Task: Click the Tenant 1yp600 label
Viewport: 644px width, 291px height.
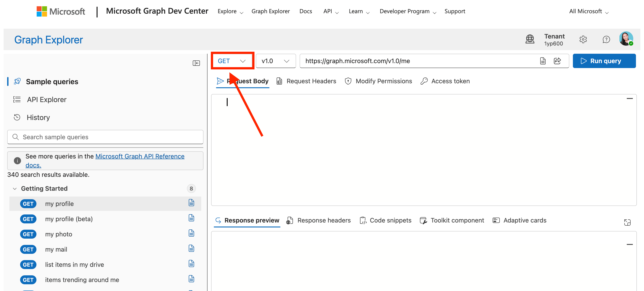Action: click(x=554, y=40)
